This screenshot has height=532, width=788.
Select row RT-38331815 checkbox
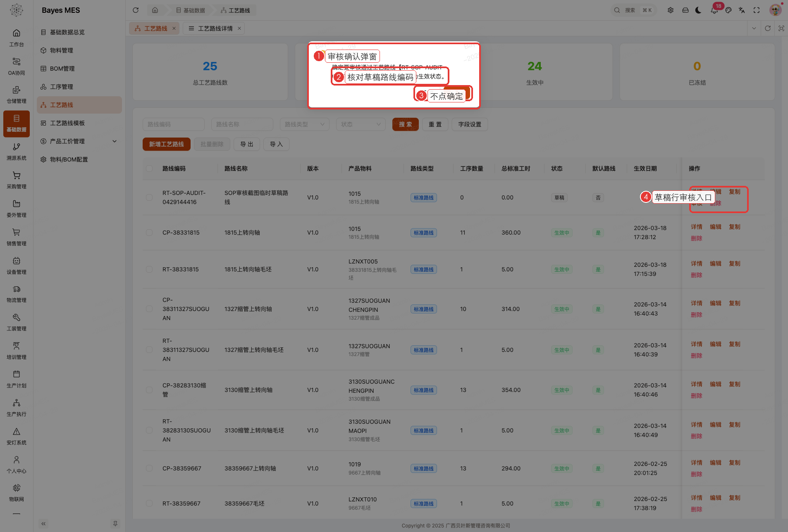(x=149, y=269)
